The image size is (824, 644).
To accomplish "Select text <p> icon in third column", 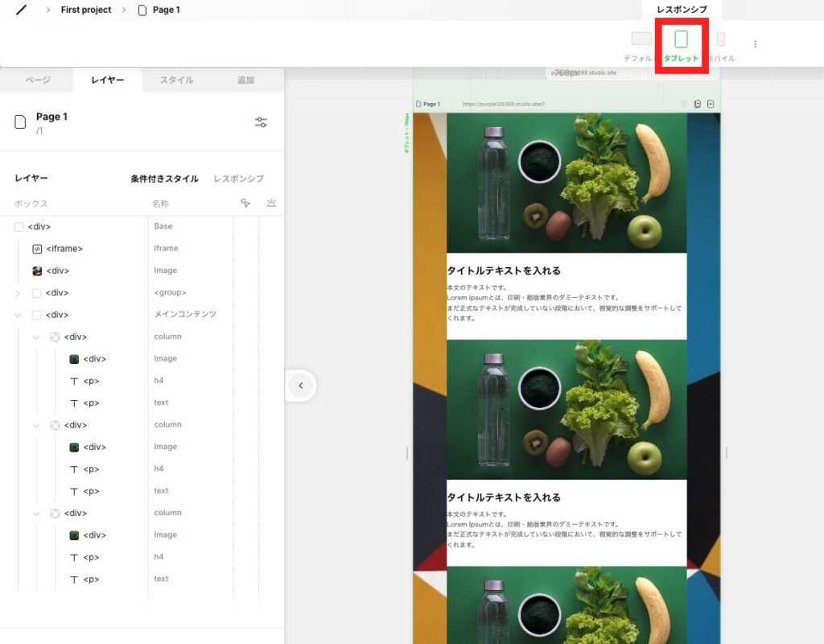I will pyautogui.click(x=74, y=580).
